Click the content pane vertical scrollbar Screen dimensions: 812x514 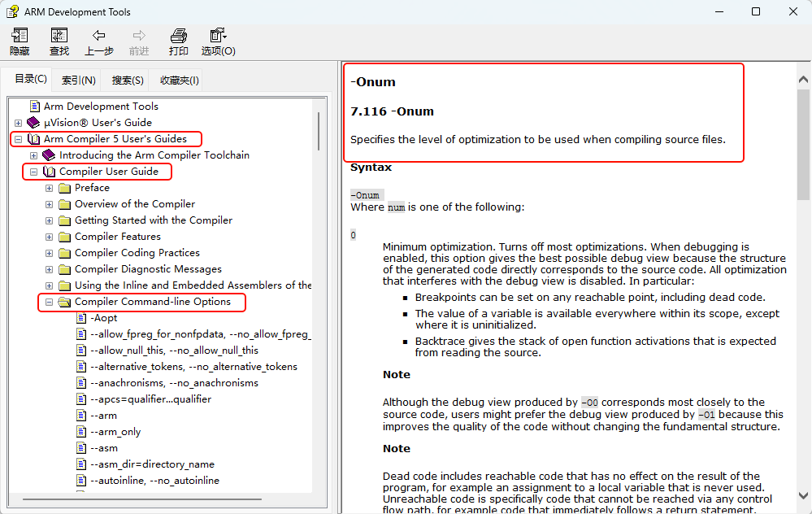[x=803, y=163]
